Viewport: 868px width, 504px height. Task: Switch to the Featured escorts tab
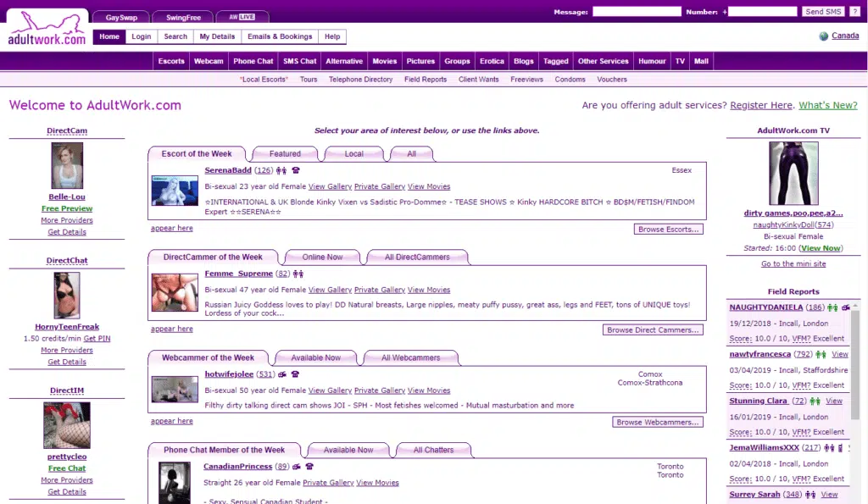pyautogui.click(x=285, y=154)
